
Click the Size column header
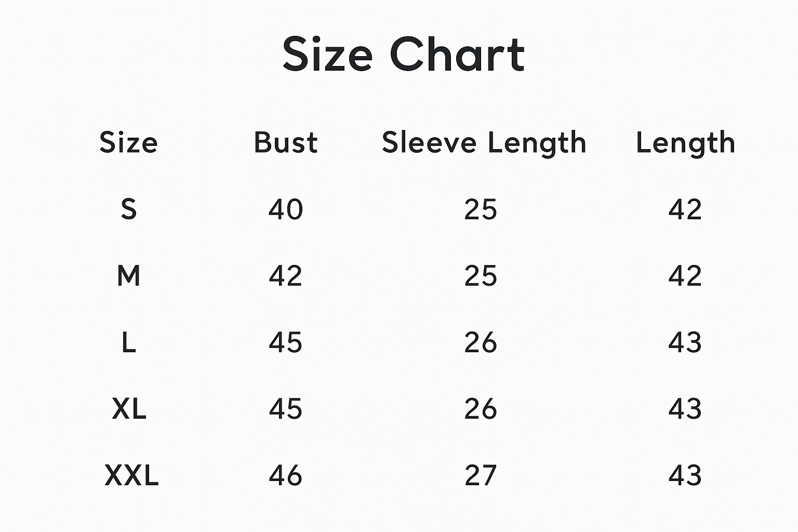(128, 142)
